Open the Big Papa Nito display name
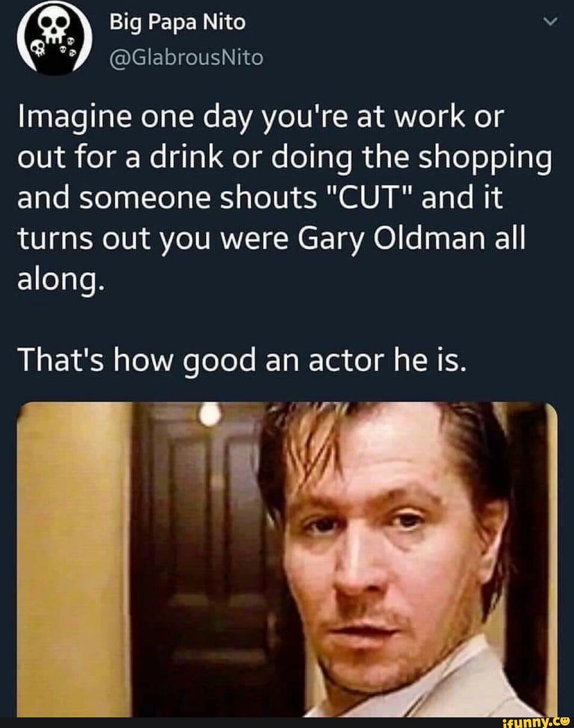 (178, 22)
